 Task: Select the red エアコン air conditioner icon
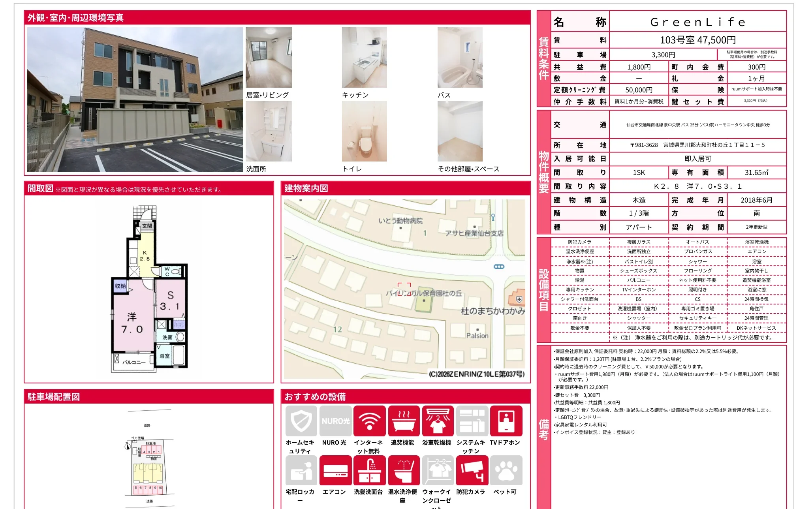pyautogui.click(x=335, y=470)
